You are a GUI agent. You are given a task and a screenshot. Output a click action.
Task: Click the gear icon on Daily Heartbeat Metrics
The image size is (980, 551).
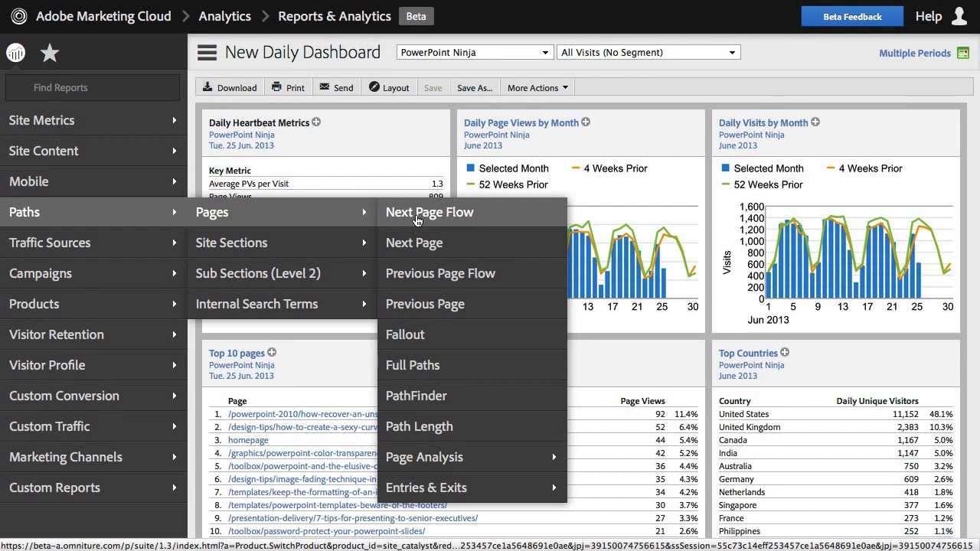tap(316, 122)
